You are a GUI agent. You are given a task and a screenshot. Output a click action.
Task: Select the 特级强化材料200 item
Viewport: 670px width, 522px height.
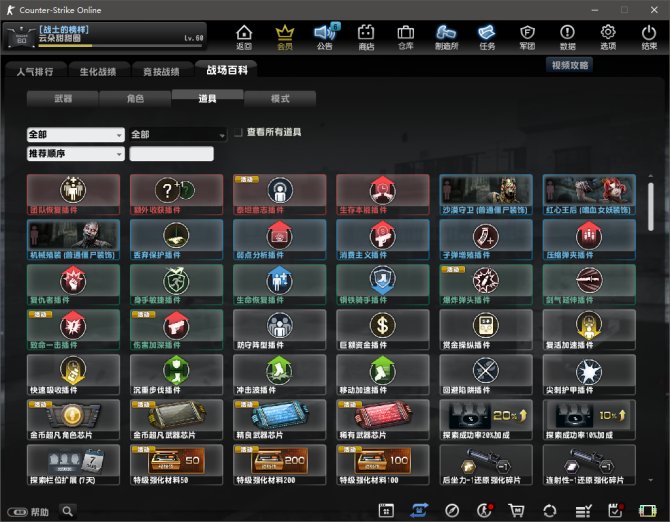[279, 465]
